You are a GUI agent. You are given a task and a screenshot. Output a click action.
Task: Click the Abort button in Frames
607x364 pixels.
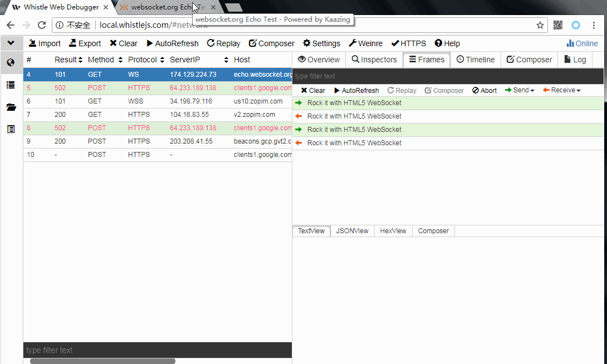point(484,91)
